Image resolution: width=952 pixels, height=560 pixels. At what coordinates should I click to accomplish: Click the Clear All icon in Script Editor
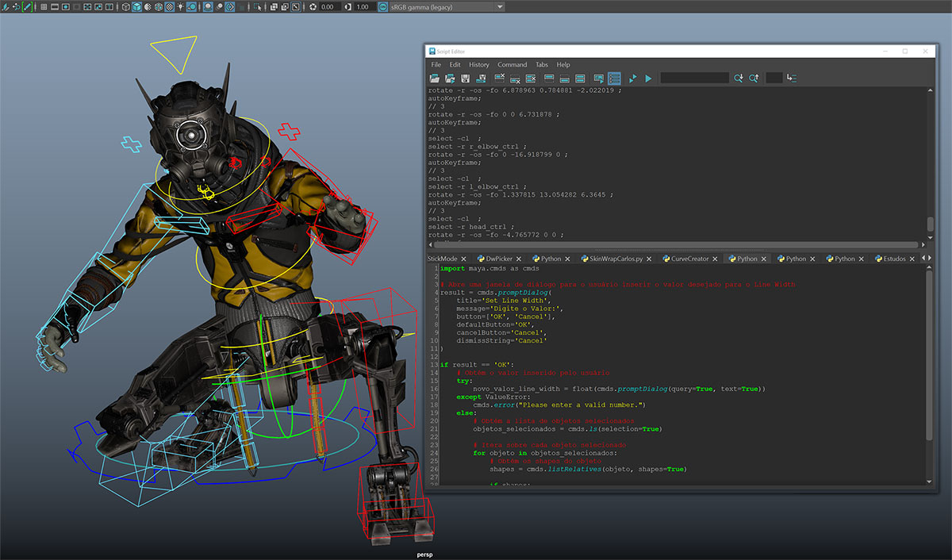(531, 79)
